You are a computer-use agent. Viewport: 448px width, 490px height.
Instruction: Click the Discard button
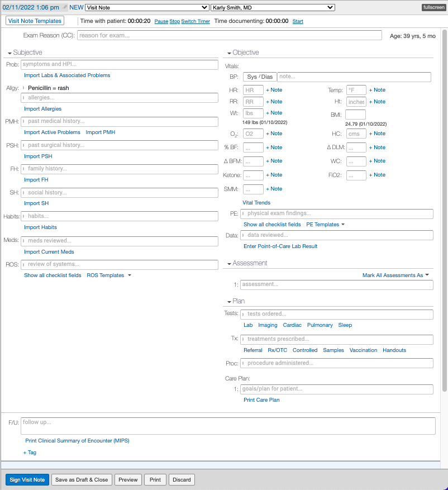[x=182, y=480]
